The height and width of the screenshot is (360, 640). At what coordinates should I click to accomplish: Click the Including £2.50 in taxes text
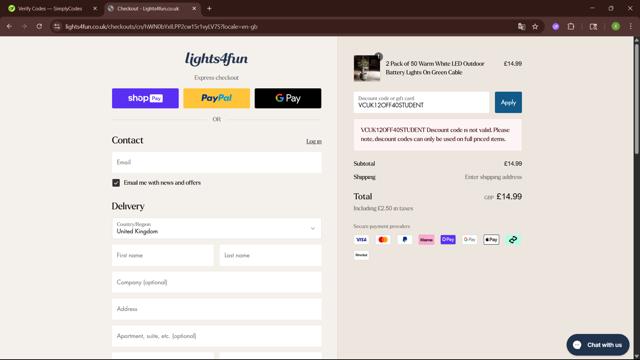pyautogui.click(x=383, y=208)
